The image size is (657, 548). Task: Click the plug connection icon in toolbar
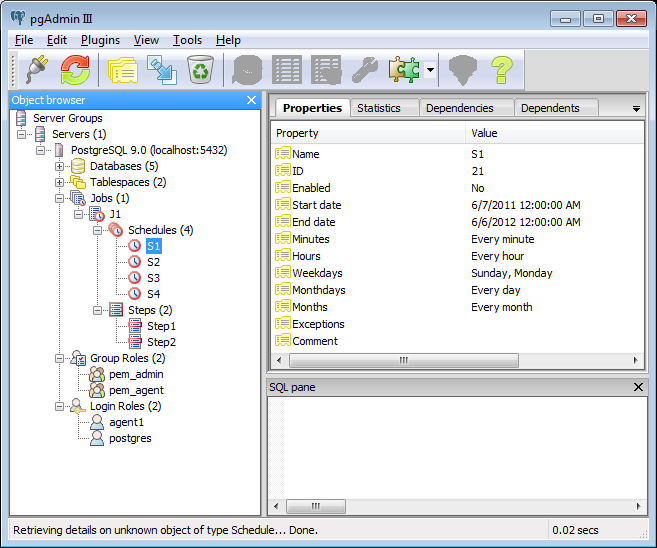click(36, 69)
